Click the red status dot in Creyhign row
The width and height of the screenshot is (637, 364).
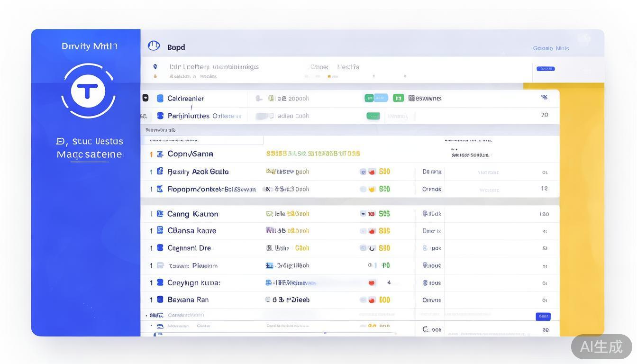(372, 283)
